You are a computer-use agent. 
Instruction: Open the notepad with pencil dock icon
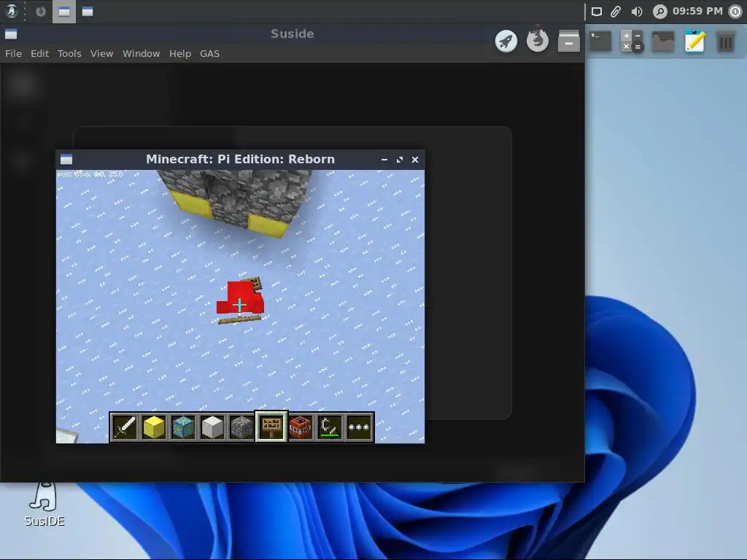coord(694,41)
